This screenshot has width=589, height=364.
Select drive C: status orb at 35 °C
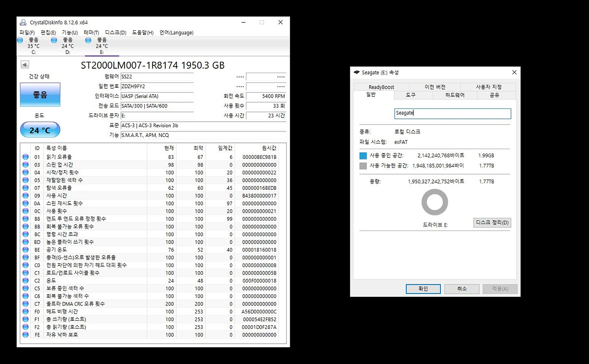point(20,40)
